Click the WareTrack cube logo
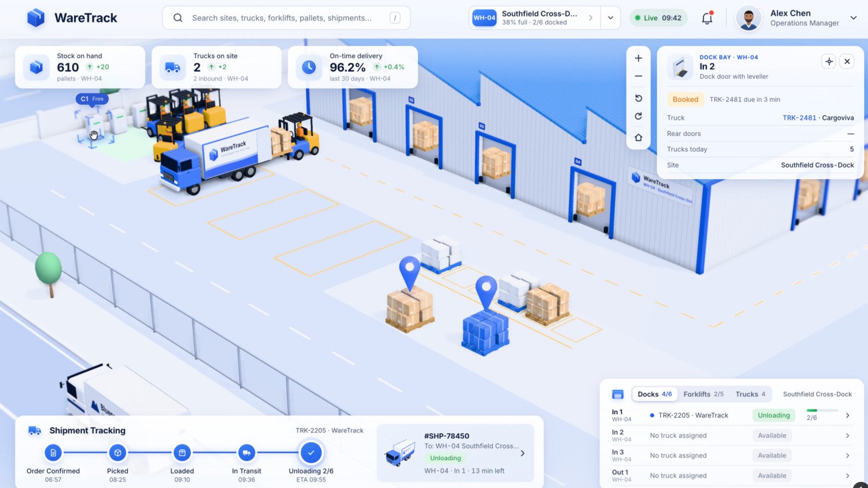The width and height of the screenshot is (868, 488). coord(35,18)
